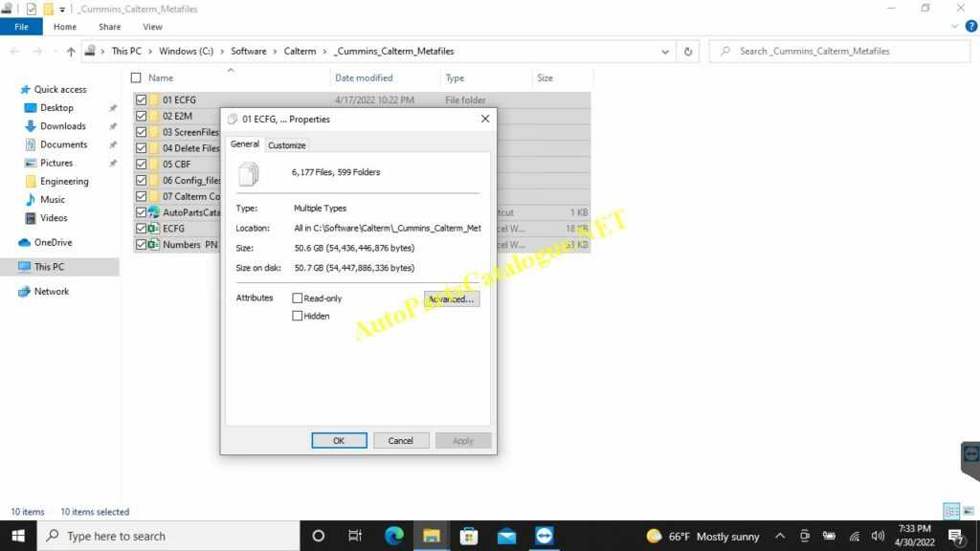The image size is (980, 551).
Task: Open the AutoPartsCatalogue shortcut
Action: pyautogui.click(x=191, y=211)
